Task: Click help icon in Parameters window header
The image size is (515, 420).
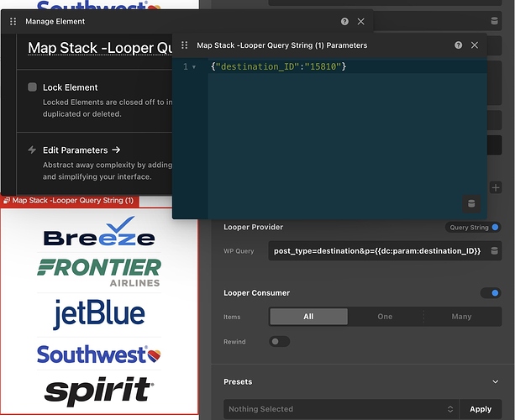Action: pos(459,45)
